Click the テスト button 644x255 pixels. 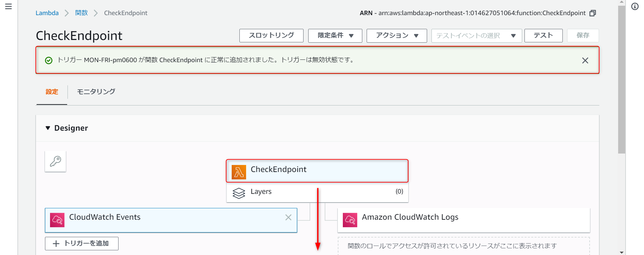[x=543, y=36]
